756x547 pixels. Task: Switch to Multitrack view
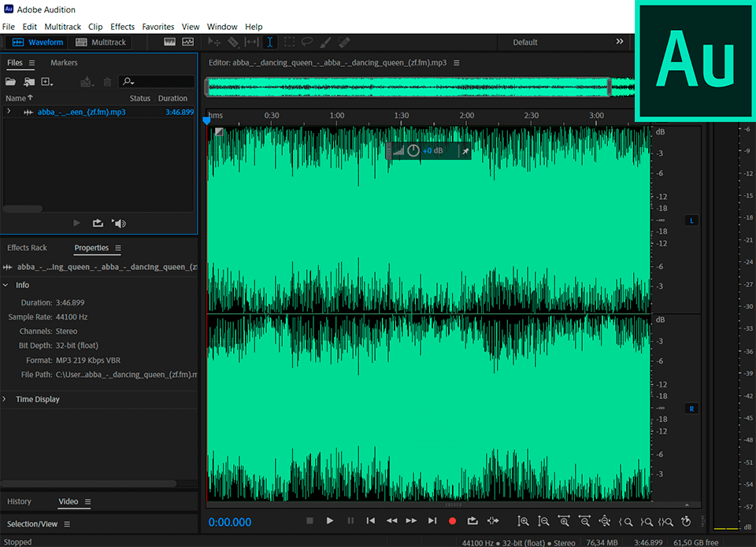click(x=101, y=43)
